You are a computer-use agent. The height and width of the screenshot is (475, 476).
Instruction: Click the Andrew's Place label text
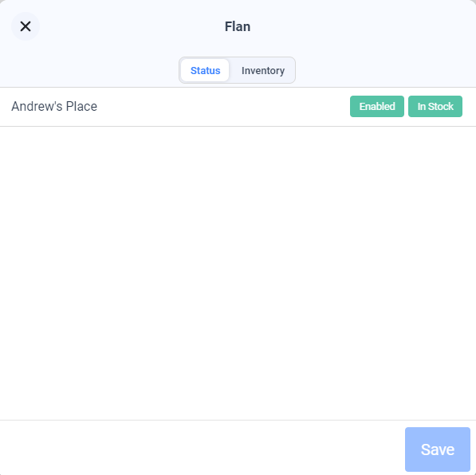pos(54,107)
